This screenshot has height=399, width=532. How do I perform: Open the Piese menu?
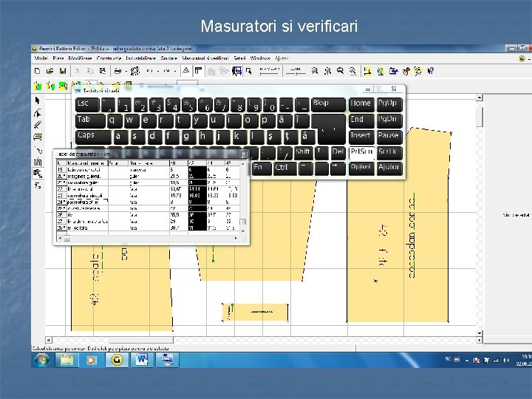[59, 58]
